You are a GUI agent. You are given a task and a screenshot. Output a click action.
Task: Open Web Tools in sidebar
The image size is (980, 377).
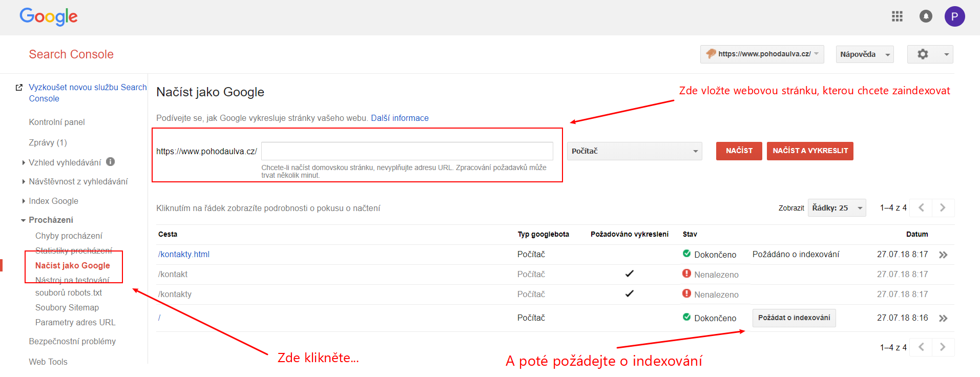pos(48,362)
